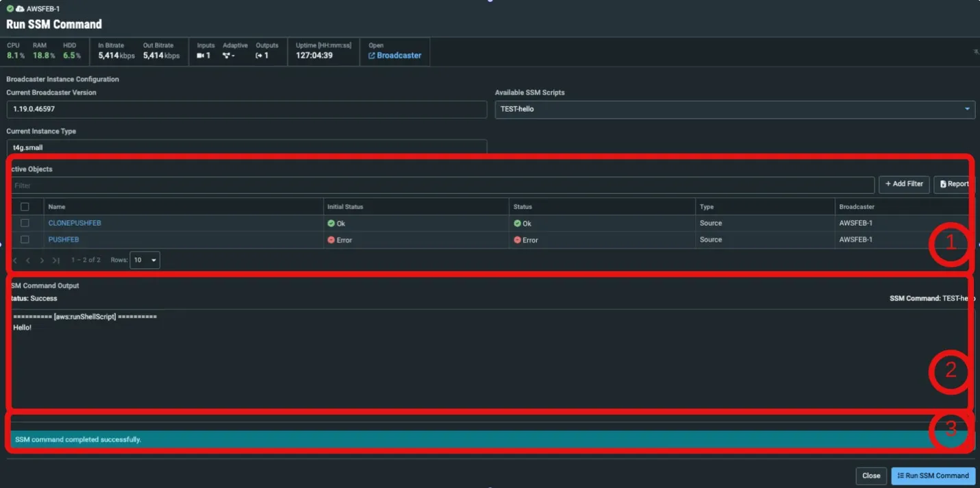Click the green Ok icon in the Initial Status column
Screen dimensions: 980x488
[x=331, y=223]
